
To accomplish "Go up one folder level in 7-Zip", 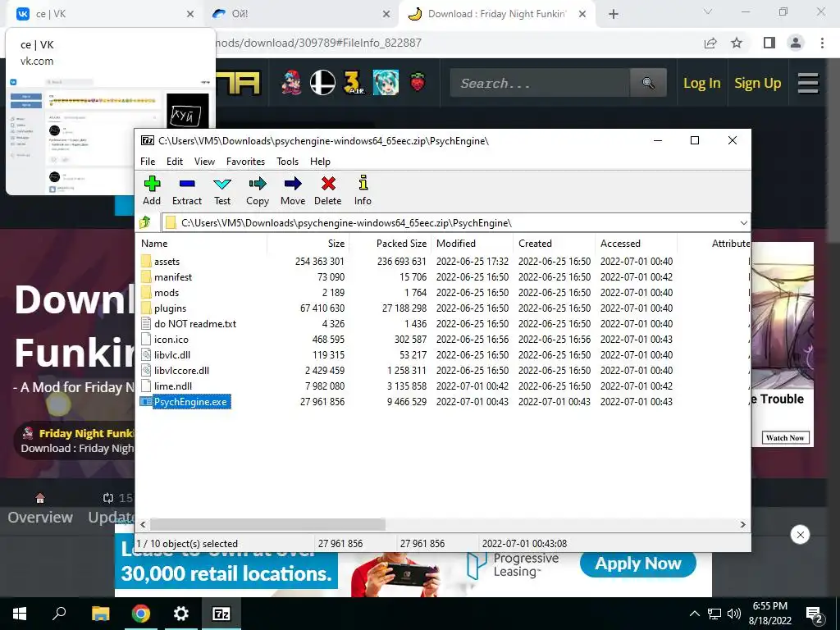I will pyautogui.click(x=144, y=222).
